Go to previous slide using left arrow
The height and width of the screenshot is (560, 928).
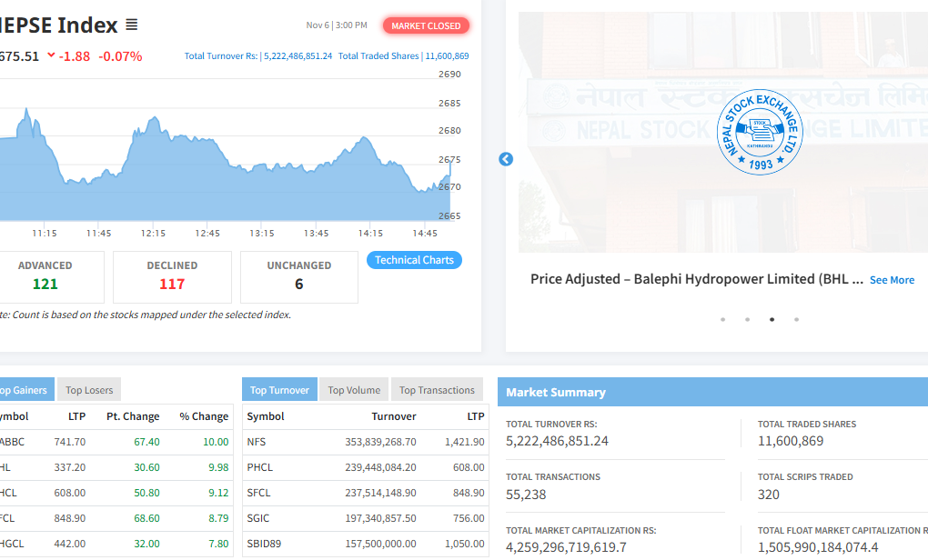(506, 159)
